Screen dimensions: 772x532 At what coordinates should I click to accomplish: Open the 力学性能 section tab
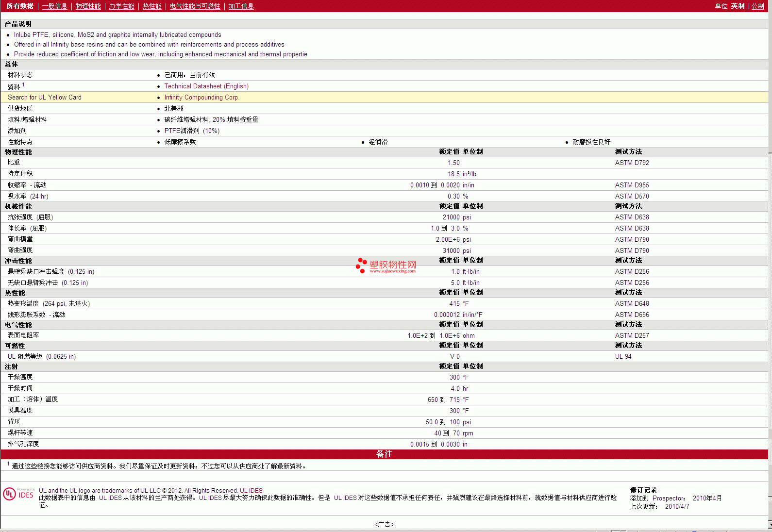pos(121,6)
